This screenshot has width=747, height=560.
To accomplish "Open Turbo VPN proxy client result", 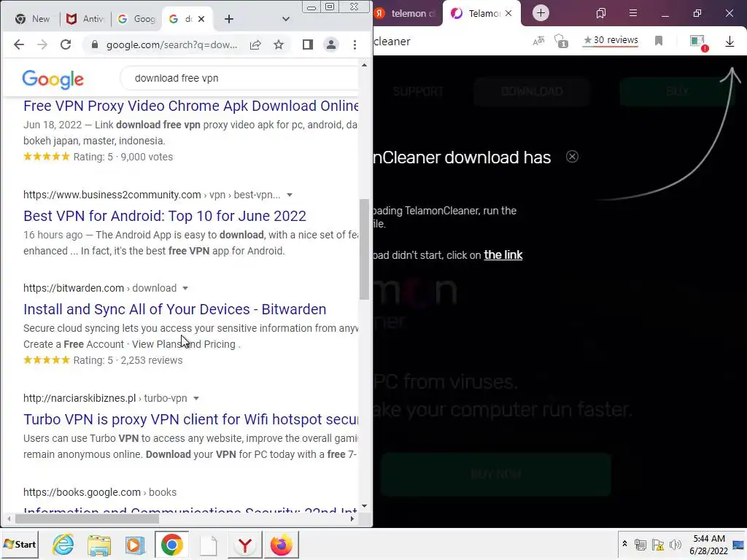I will (191, 419).
